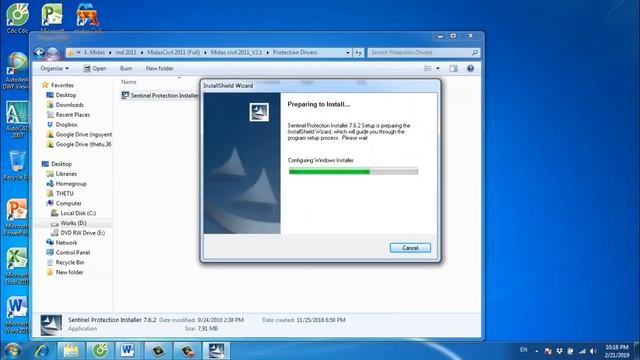Open Microsoft Word taskbar icon

[x=127, y=351]
